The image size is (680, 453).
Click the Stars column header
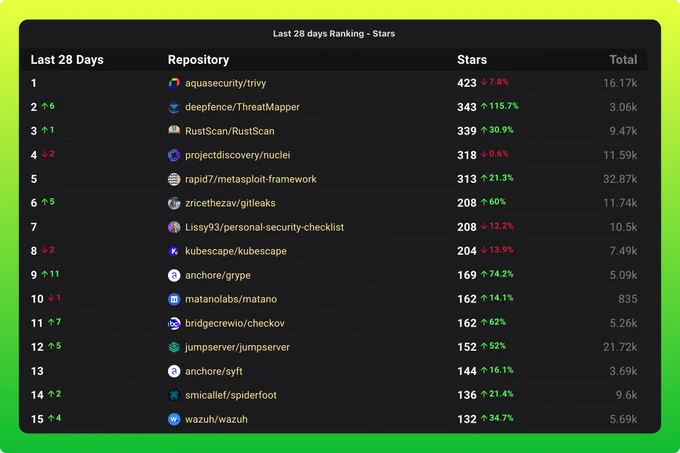coord(472,60)
